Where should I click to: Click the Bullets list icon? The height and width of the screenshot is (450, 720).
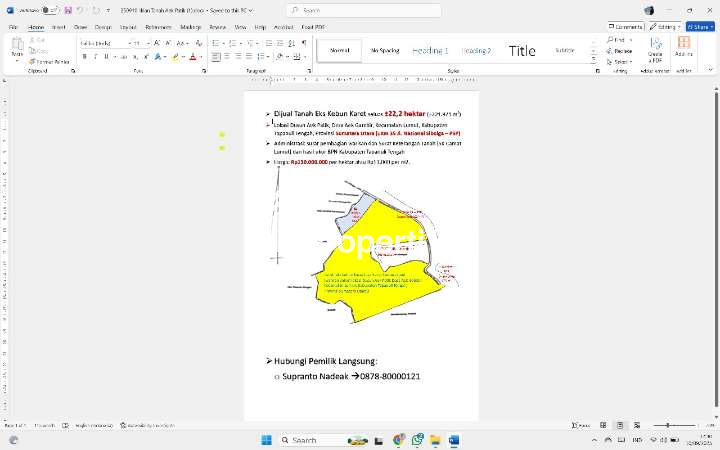(215, 43)
